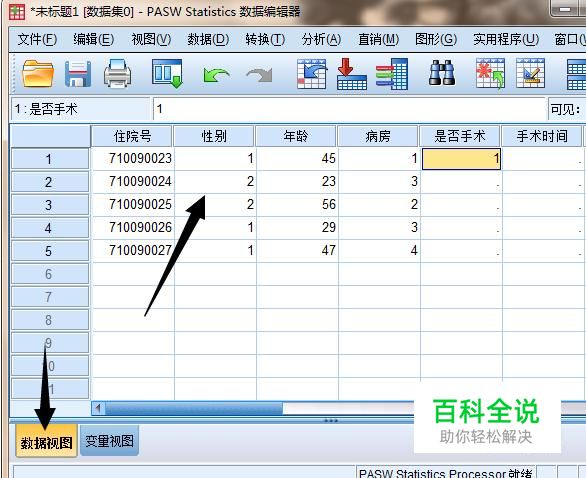Click age cell 56

click(x=297, y=204)
